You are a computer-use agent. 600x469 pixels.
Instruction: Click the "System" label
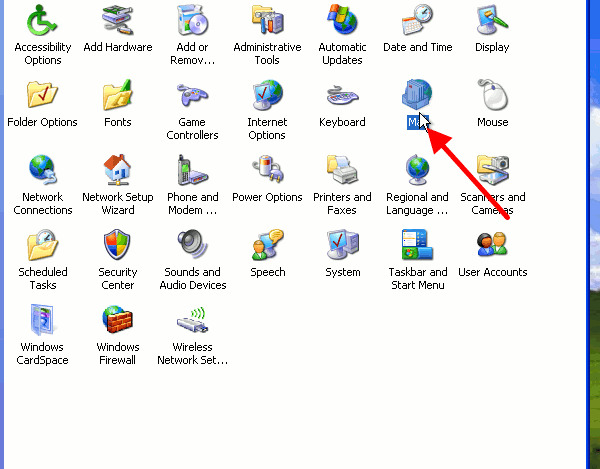[x=342, y=272]
